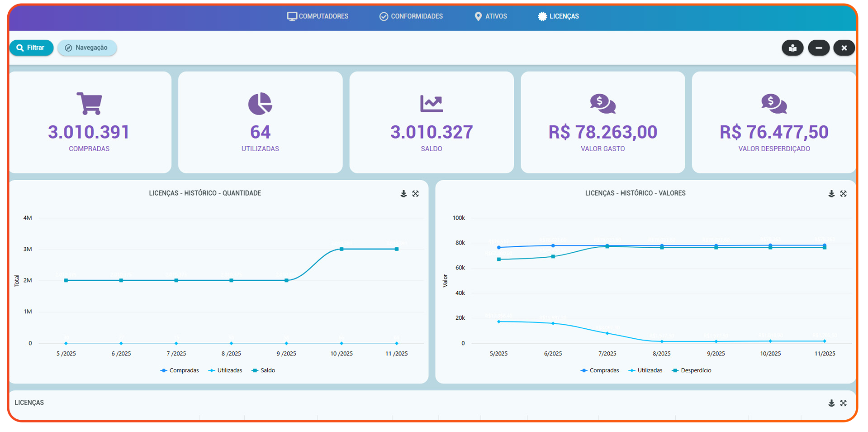Collapse the panel with minus button
Image resolution: width=868 pixels, height=432 pixels.
click(819, 48)
